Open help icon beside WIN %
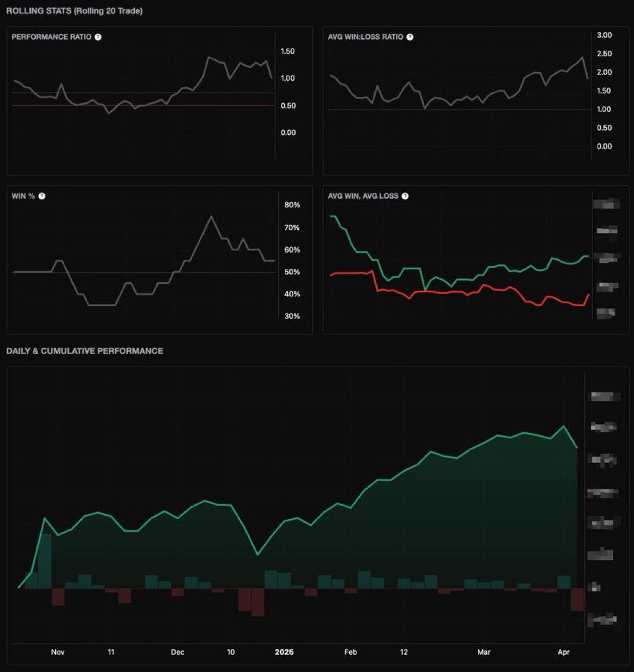Viewport: 634px width, 672px height. point(42,196)
